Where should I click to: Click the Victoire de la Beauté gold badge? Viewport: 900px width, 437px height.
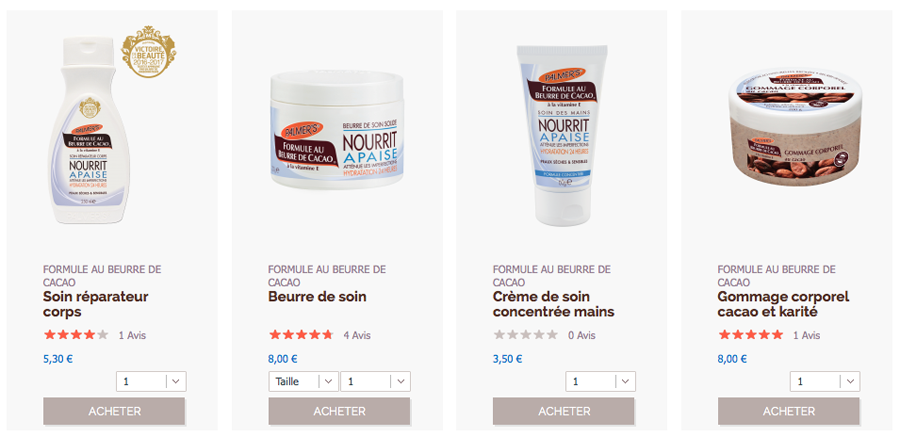pos(149,51)
